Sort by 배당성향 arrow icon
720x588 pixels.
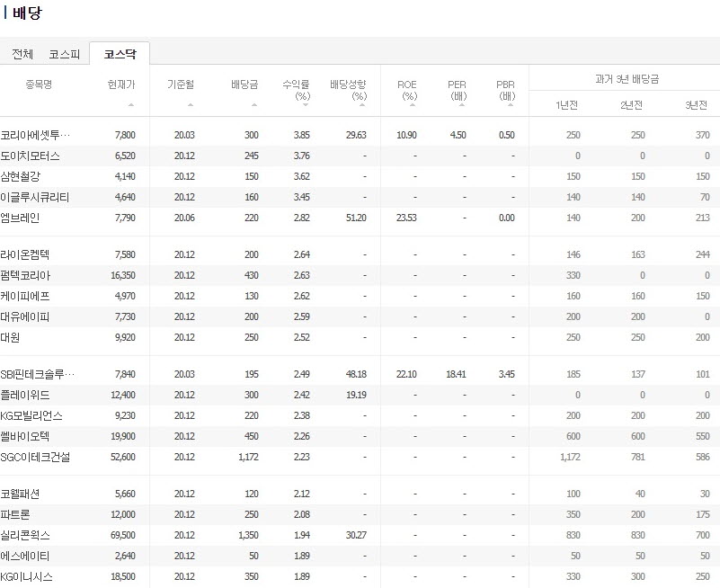point(362,105)
